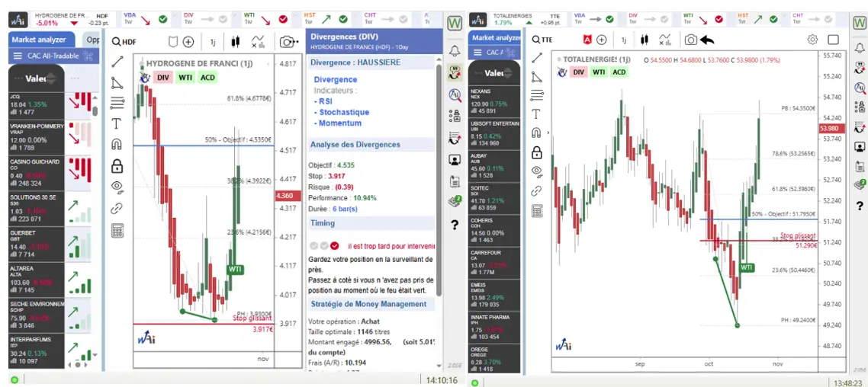This screenshot has height=387, width=868.
Task: Open chart settings gear in TTE chart
Action: (812, 40)
